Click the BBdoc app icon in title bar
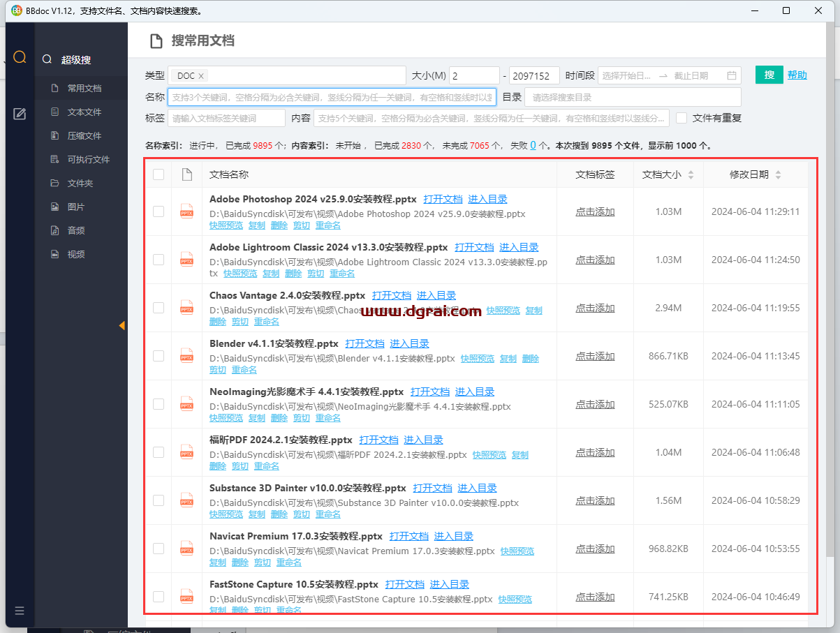Image resolution: width=840 pixels, height=633 pixels. pos(16,10)
